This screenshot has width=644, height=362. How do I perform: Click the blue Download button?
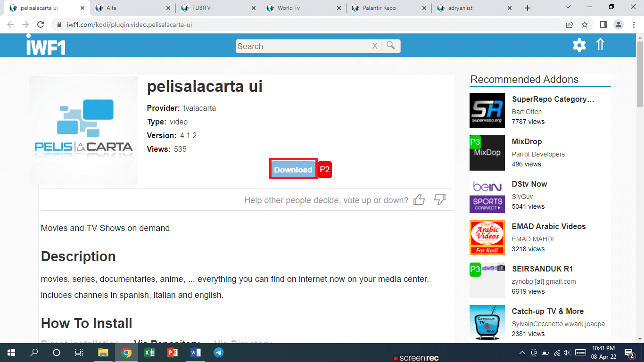[x=293, y=169]
